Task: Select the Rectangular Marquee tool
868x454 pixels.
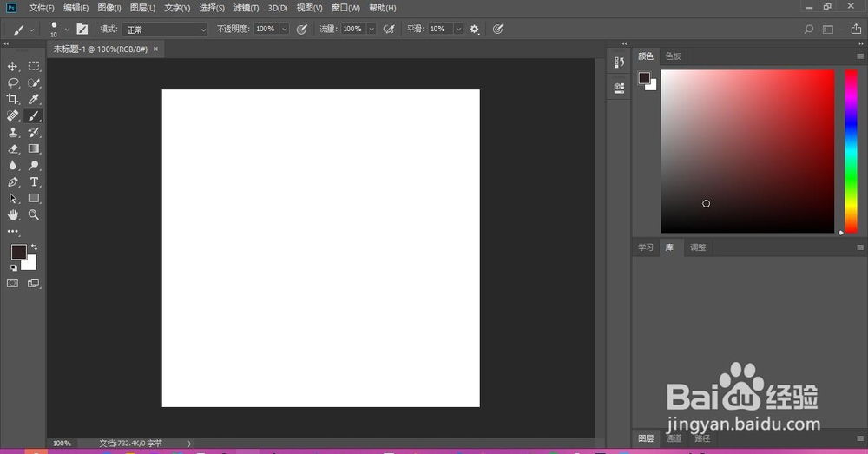Action: (x=34, y=67)
